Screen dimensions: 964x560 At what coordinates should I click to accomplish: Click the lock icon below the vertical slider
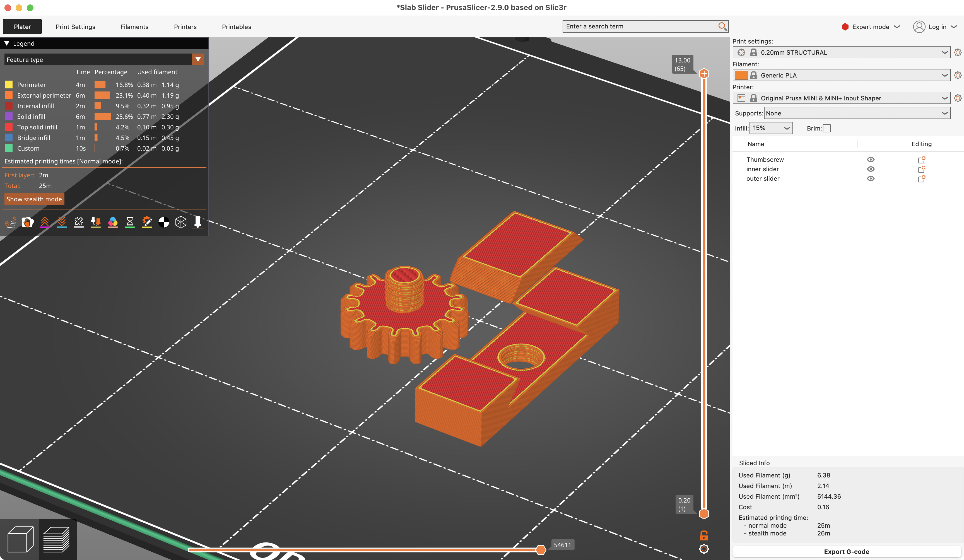click(x=704, y=535)
